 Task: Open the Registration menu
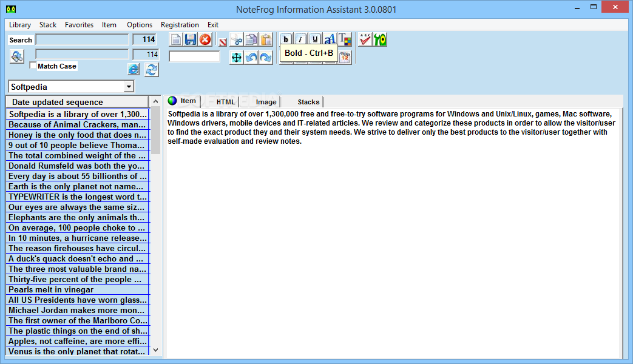pos(180,25)
